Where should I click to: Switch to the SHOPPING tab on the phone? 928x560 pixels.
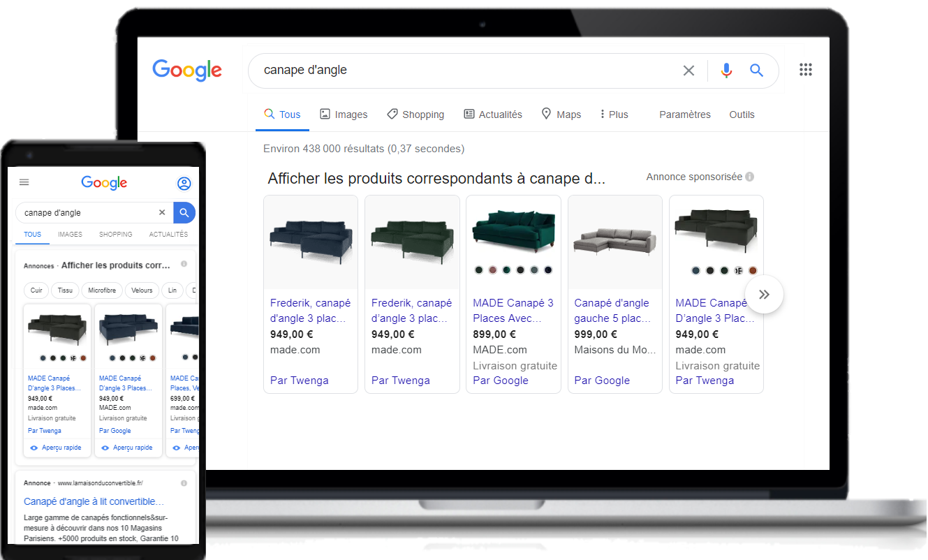point(116,235)
